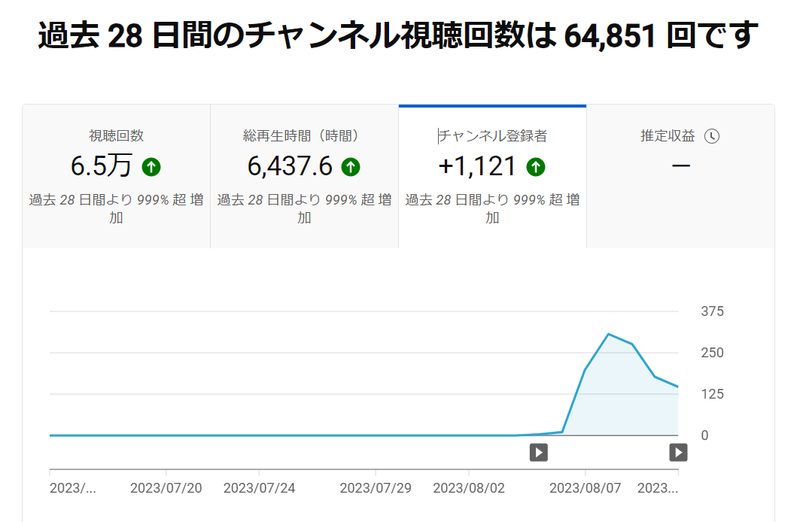800x522 pixels.
Task: Click the dash value under 推定収益
Action: (681, 166)
